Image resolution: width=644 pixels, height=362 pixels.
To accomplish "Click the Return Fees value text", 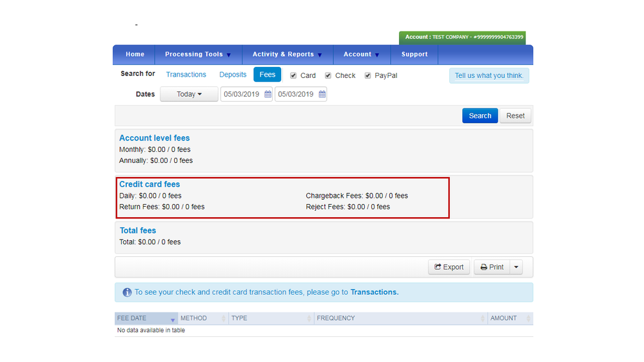I will click(162, 207).
